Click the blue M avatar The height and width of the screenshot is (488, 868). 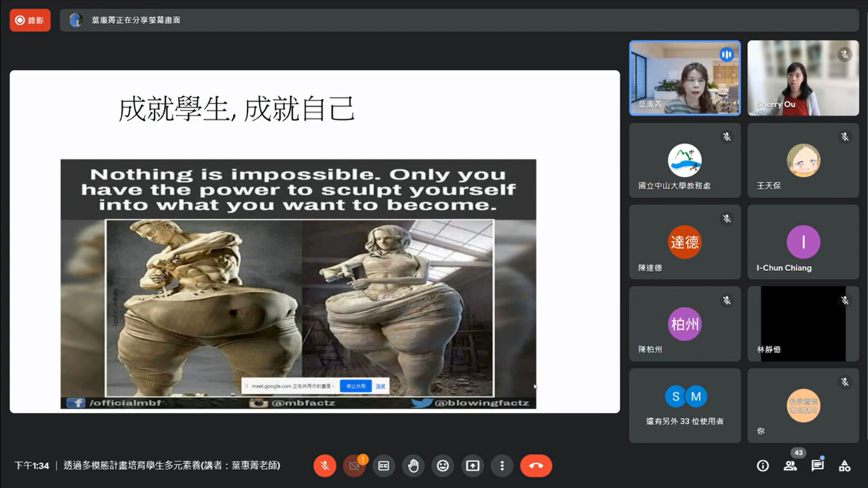[696, 396]
